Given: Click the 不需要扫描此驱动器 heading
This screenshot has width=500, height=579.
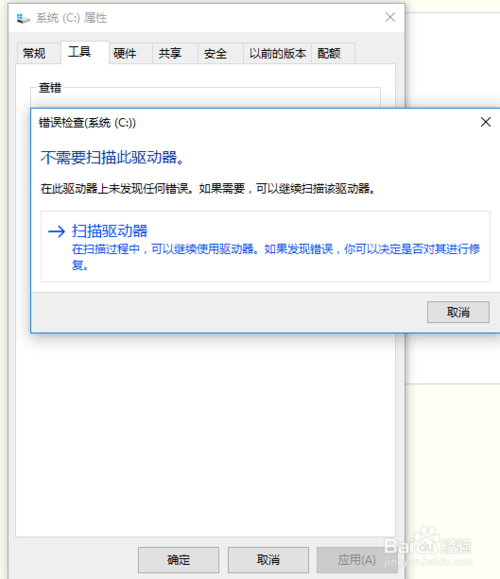Looking at the screenshot, I should point(112,158).
